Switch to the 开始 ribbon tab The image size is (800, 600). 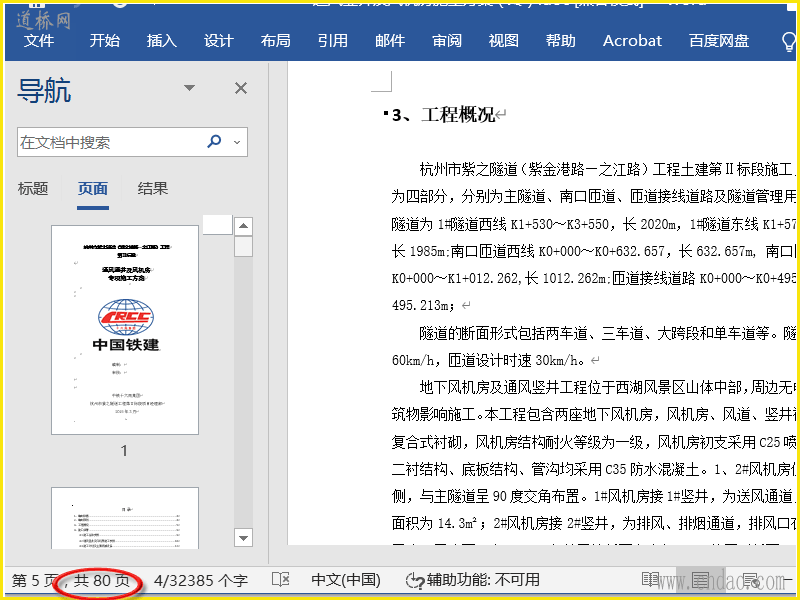click(105, 40)
